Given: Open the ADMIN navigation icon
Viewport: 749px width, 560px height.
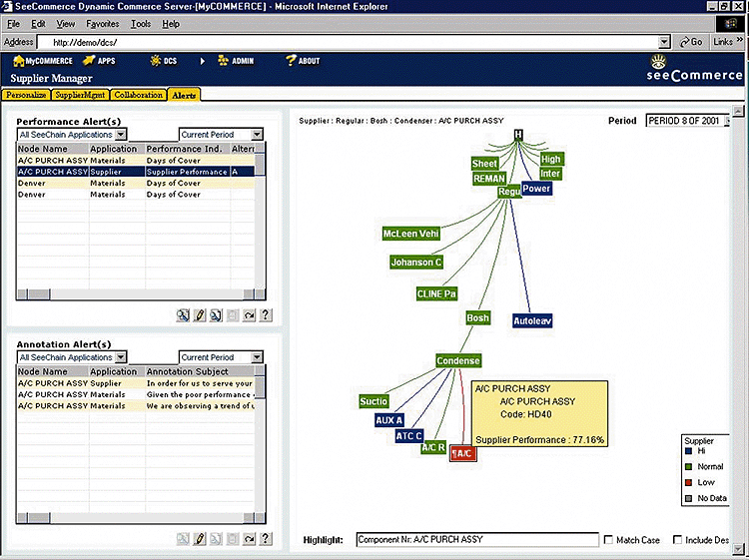Looking at the screenshot, I should click(x=223, y=61).
